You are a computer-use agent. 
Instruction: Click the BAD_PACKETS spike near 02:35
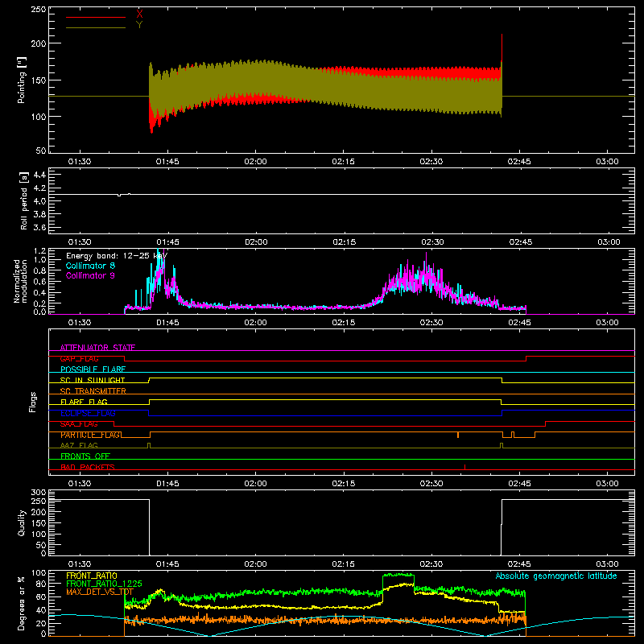(464, 467)
